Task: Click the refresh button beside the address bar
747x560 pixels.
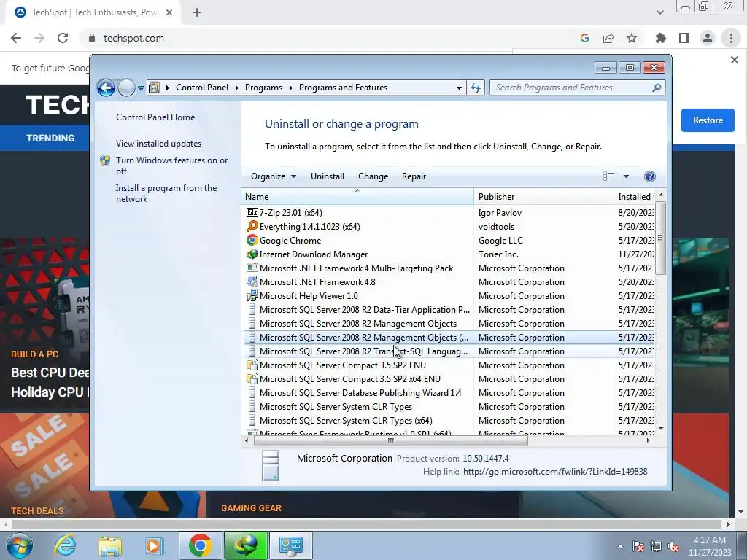Action: pos(476,87)
